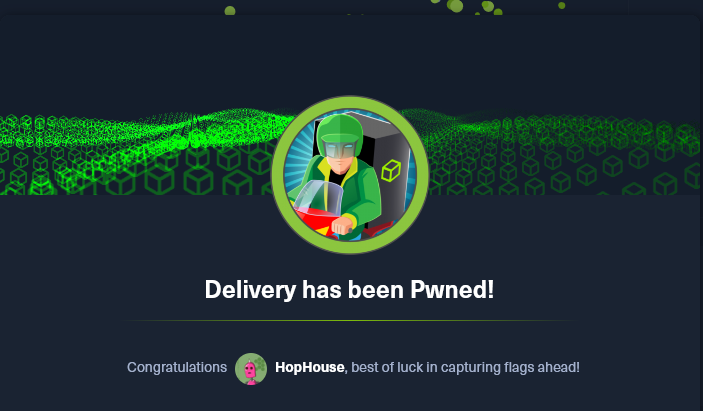This screenshot has height=411, width=703.
Task: Click the word Pwned! in the heading
Action: 452,290
